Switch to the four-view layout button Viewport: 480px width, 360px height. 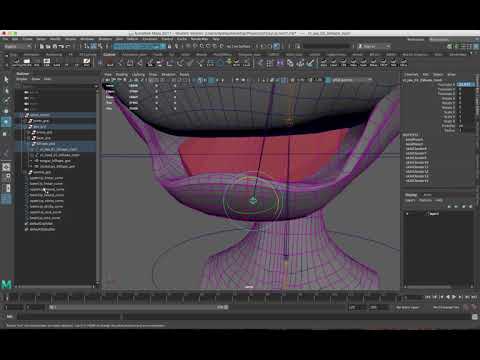(x=6, y=178)
